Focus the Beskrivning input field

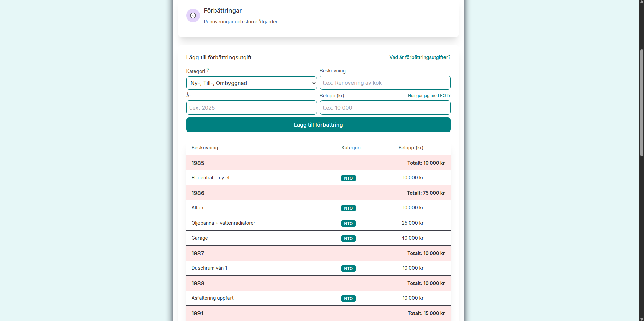(385, 83)
